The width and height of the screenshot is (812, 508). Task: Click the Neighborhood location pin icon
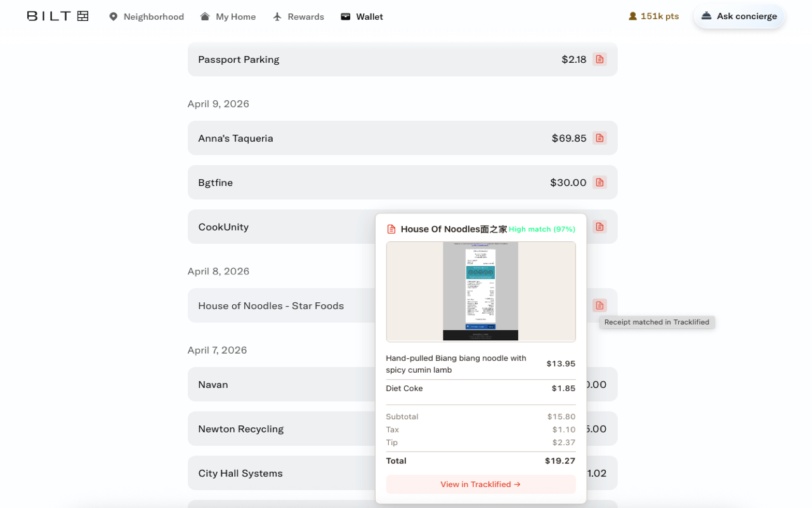coord(114,17)
